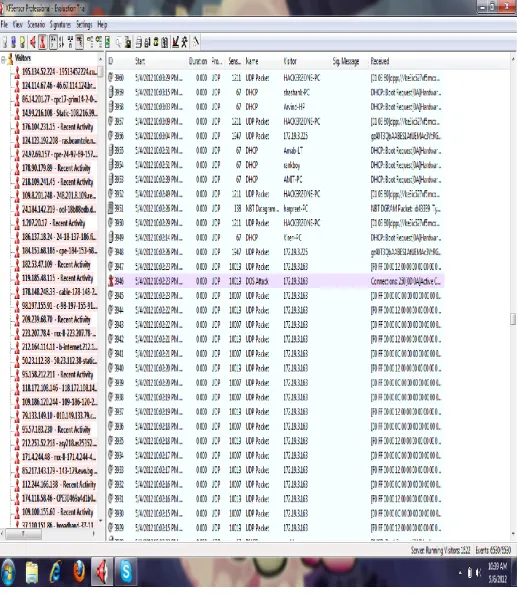This screenshot has height=596, width=519.
Task: Select visitor 209.239.68.70 - Recent Activity
Action: coord(56,319)
